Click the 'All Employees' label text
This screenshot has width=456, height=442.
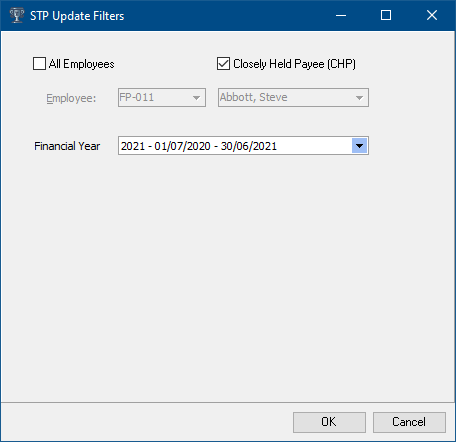coord(82,64)
